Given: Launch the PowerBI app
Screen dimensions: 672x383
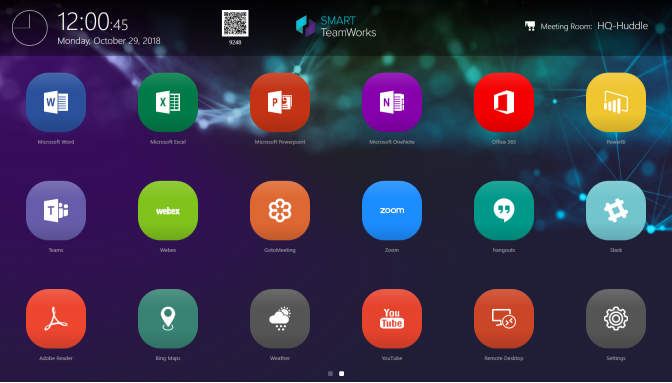Looking at the screenshot, I should click(x=616, y=102).
